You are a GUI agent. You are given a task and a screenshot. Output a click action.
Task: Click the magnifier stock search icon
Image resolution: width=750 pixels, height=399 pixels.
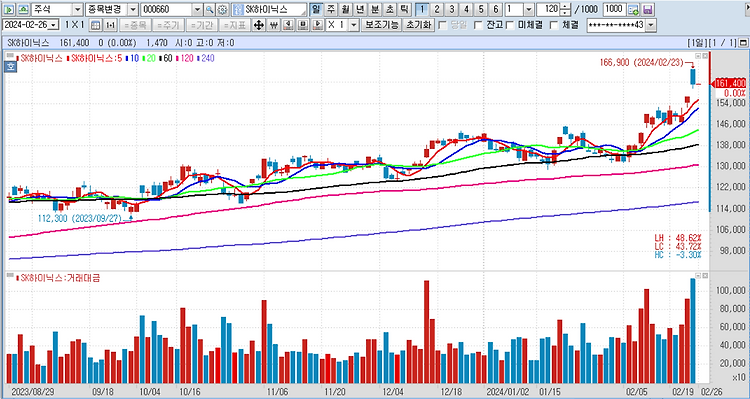coord(210,10)
